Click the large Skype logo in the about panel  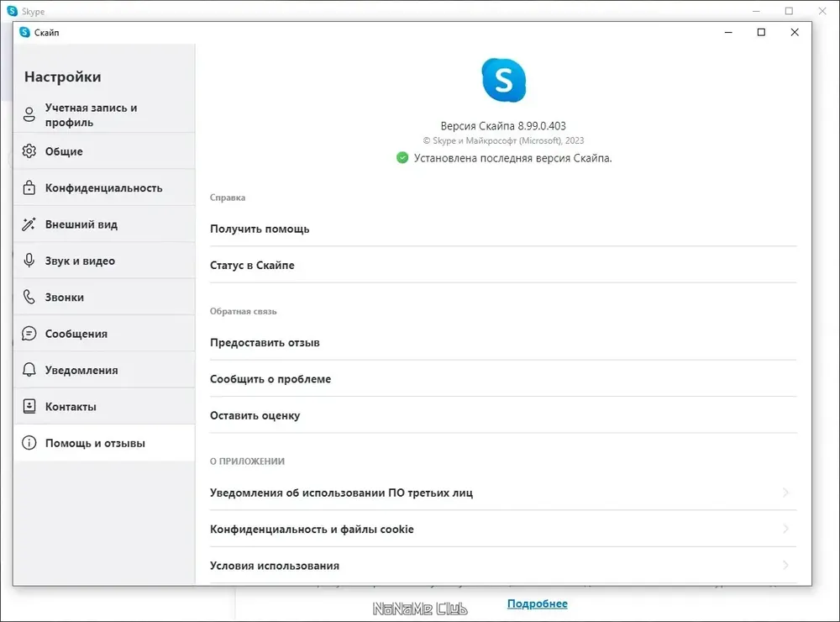pyautogui.click(x=503, y=81)
